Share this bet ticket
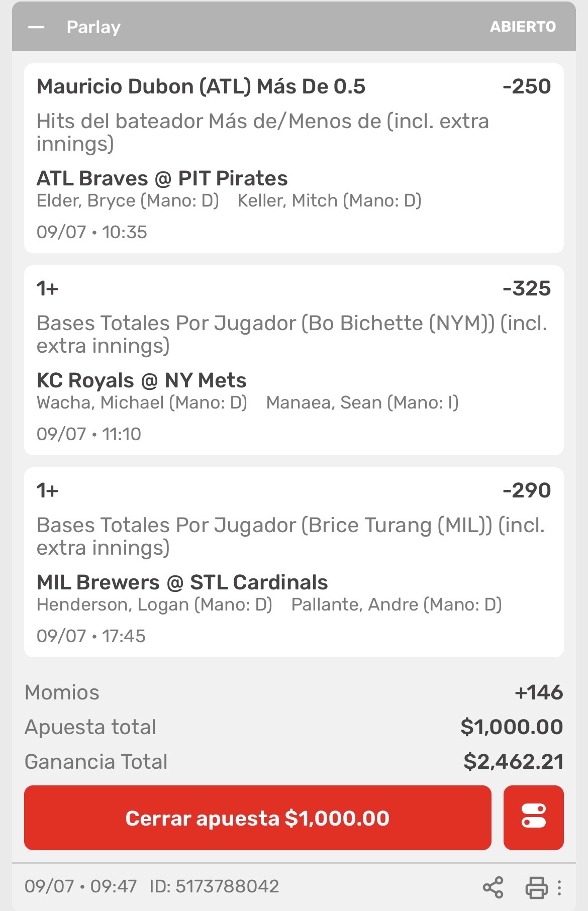This screenshot has width=588, height=911. click(493, 887)
